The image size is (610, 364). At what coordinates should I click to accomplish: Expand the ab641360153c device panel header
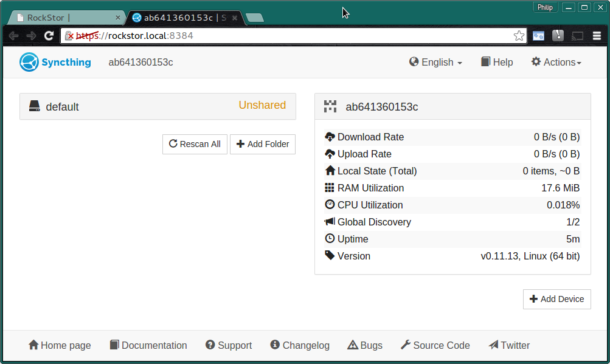click(x=452, y=106)
